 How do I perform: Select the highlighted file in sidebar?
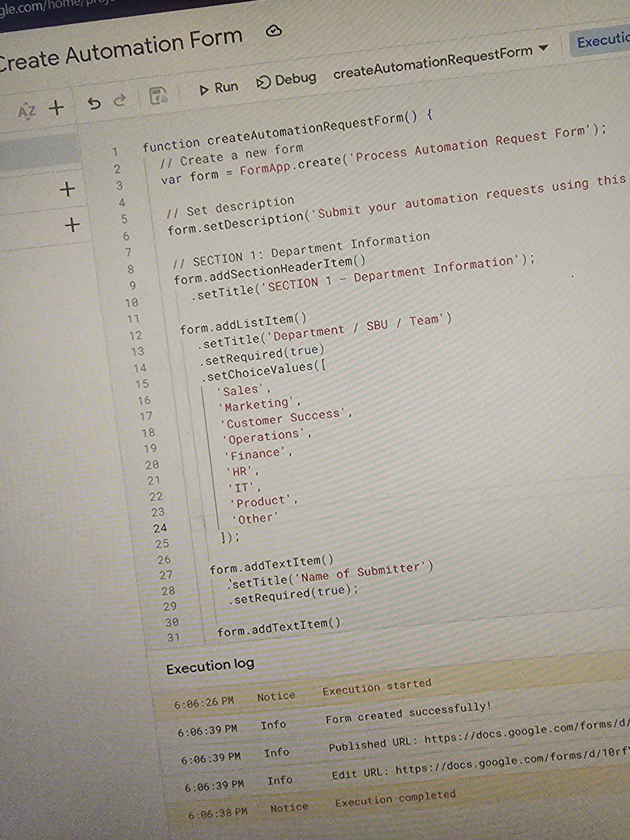39,153
